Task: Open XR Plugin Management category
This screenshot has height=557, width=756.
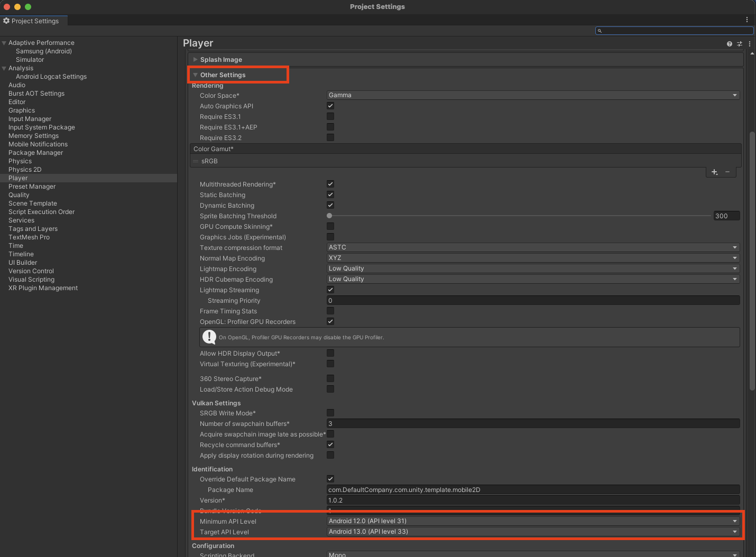Action: [x=43, y=288]
